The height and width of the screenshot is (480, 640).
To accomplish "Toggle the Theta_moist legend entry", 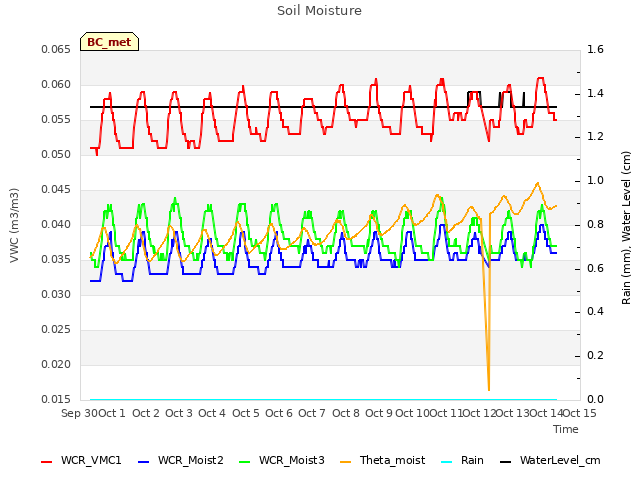I will click(x=382, y=460).
